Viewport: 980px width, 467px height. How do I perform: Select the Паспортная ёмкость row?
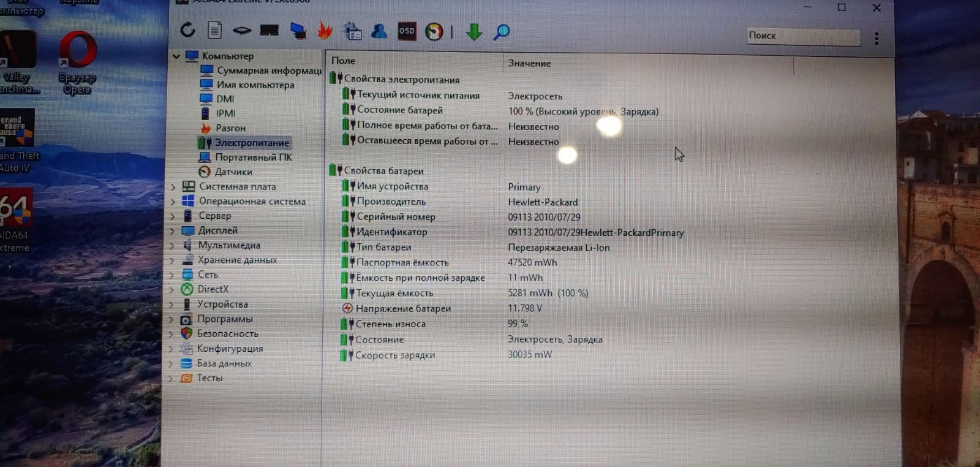(448, 262)
